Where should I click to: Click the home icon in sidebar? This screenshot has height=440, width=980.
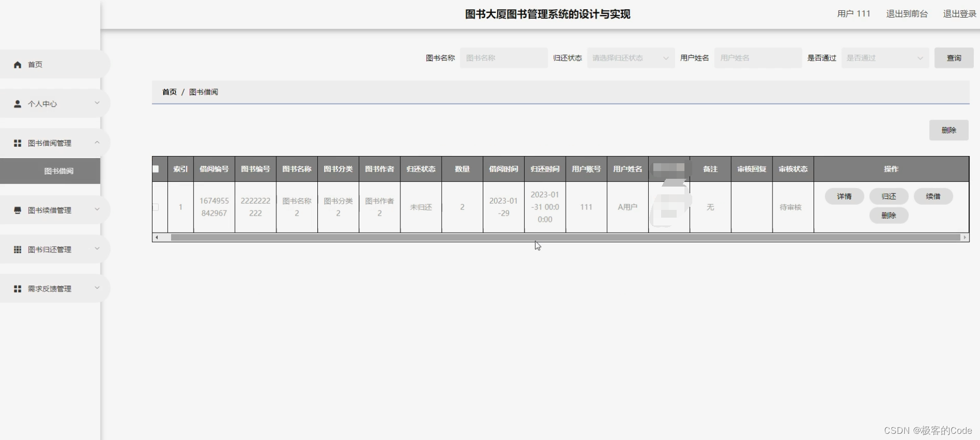point(18,65)
